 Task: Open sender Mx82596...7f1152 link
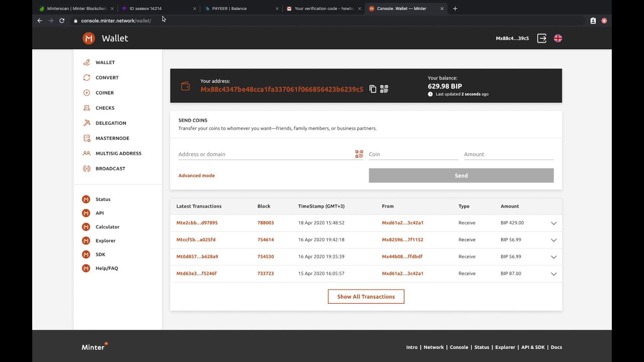pyautogui.click(x=403, y=240)
